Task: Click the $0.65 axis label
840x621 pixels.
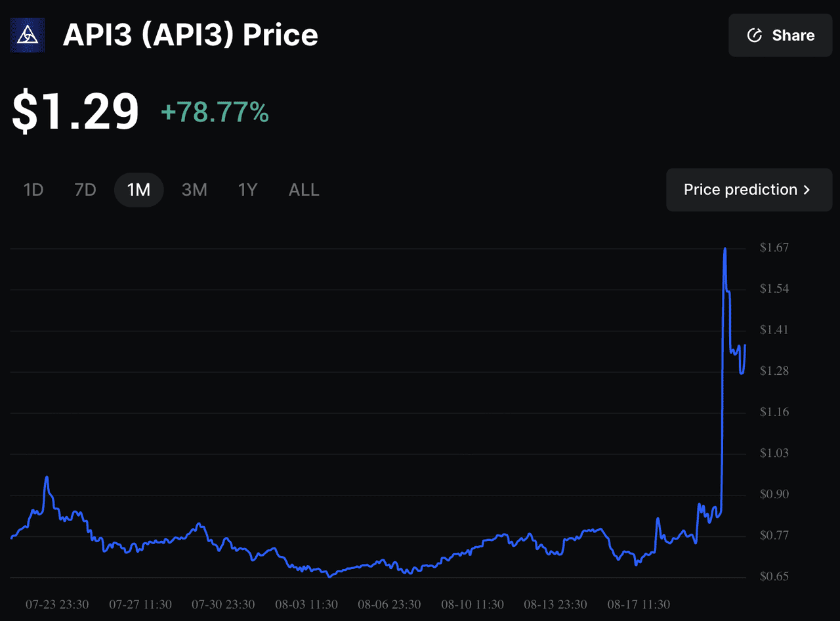Action: click(x=774, y=576)
